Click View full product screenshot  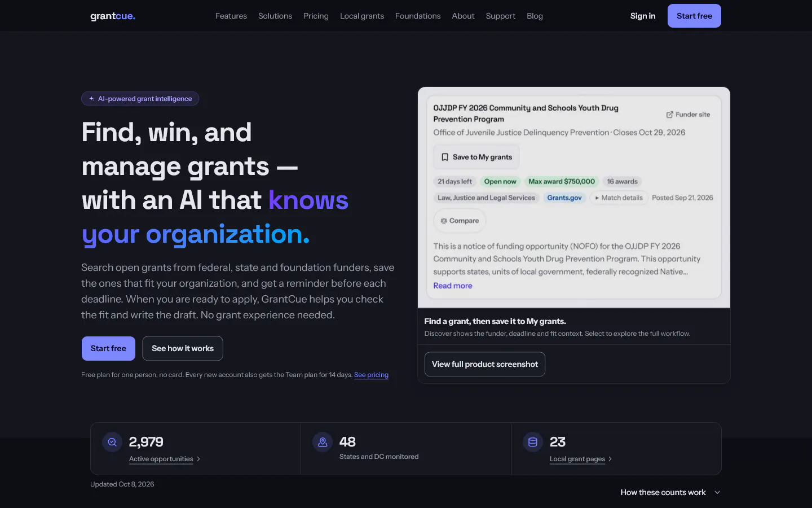pos(485,364)
